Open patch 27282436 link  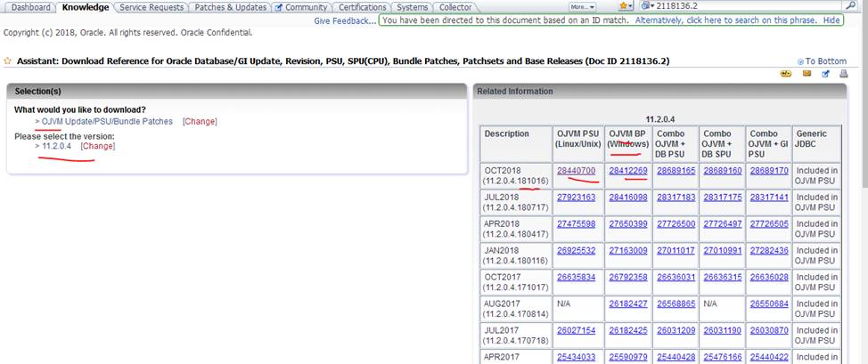pos(769,250)
